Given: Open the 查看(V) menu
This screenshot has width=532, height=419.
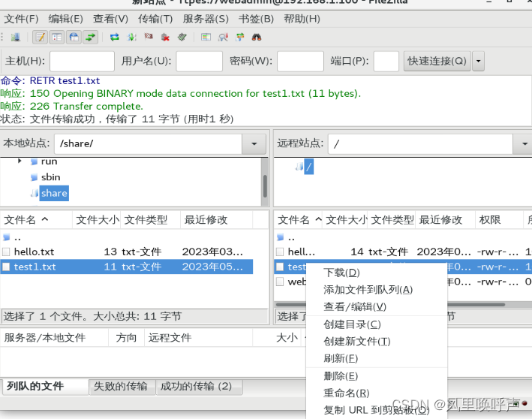Looking at the screenshot, I should tap(110, 19).
